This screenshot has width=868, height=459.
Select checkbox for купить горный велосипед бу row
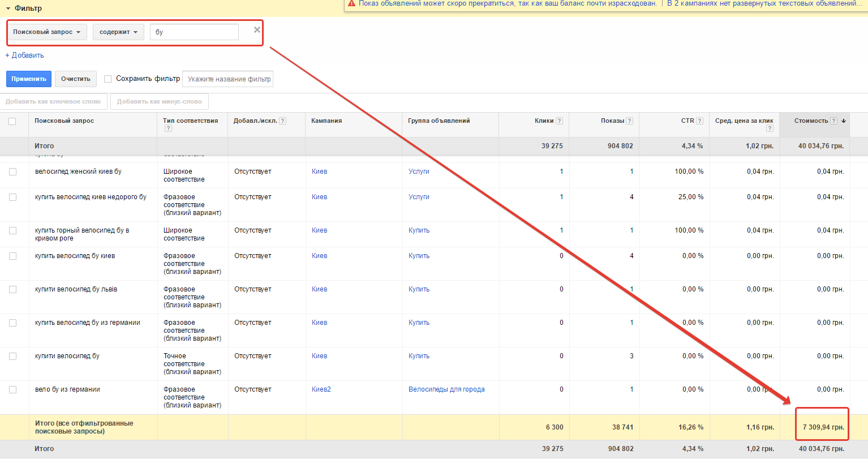click(x=12, y=230)
